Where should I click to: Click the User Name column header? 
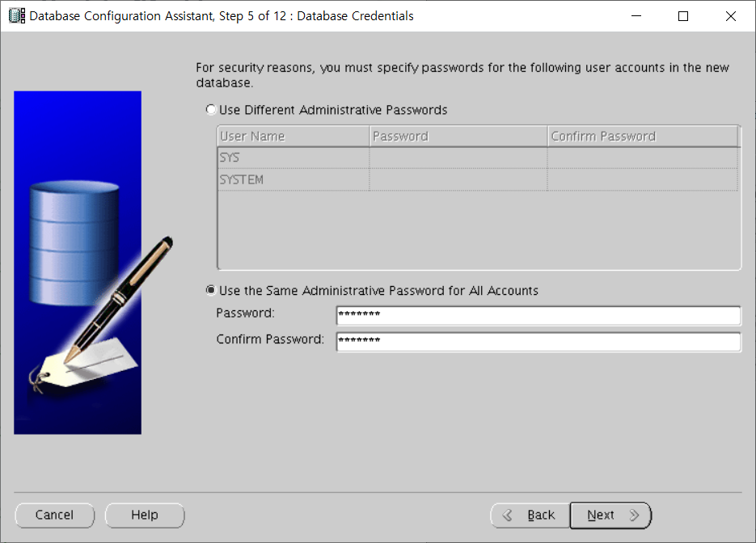pos(294,137)
